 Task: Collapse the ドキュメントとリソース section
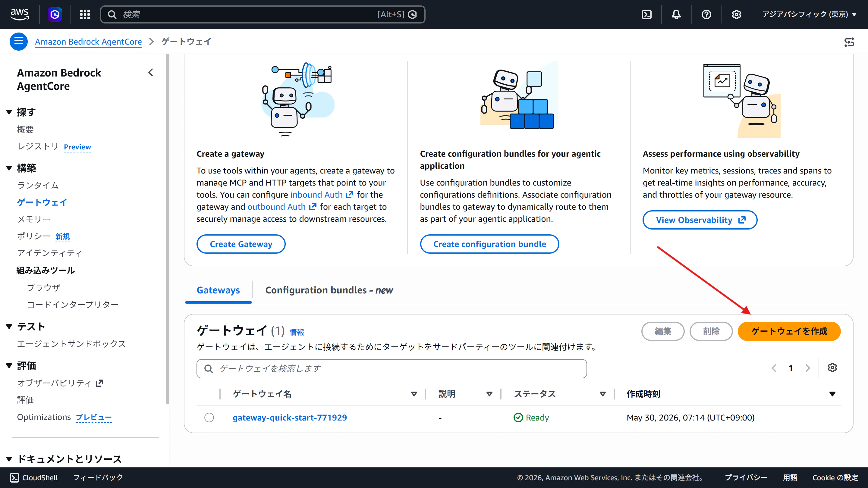(x=9, y=459)
